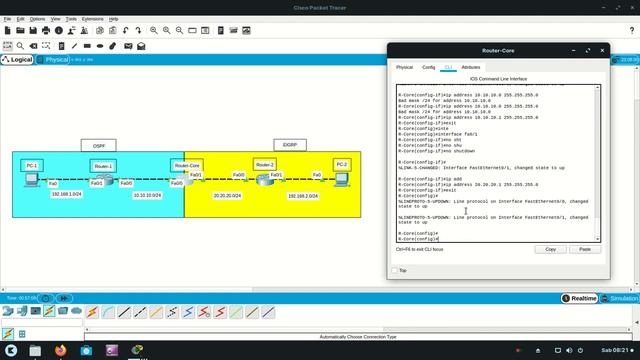This screenshot has width=640, height=360.
Task: Save the project with the floppy icon
Action: point(33,30)
